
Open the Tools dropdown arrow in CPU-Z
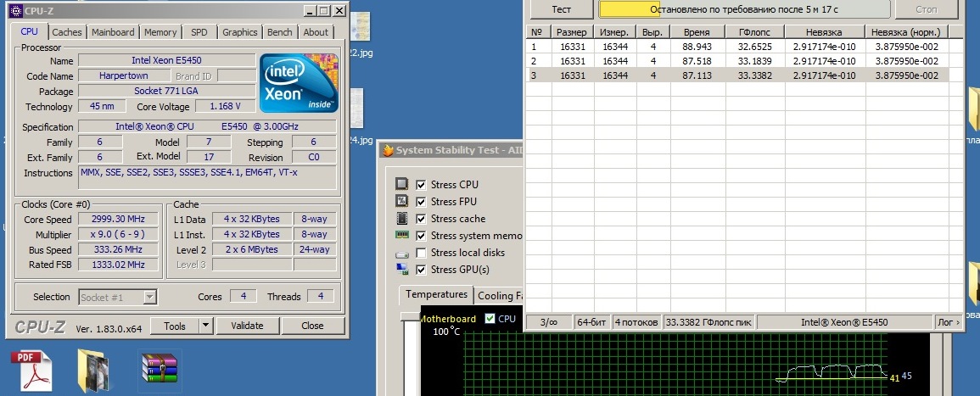pyautogui.click(x=206, y=326)
